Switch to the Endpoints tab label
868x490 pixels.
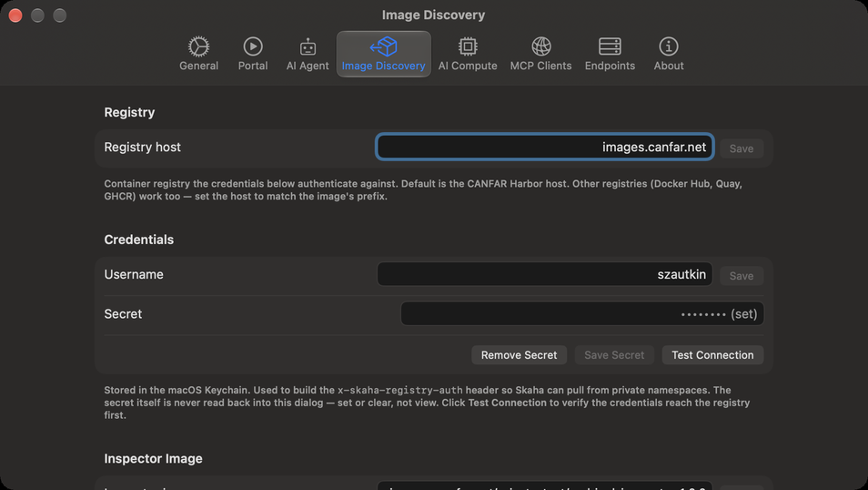click(610, 66)
